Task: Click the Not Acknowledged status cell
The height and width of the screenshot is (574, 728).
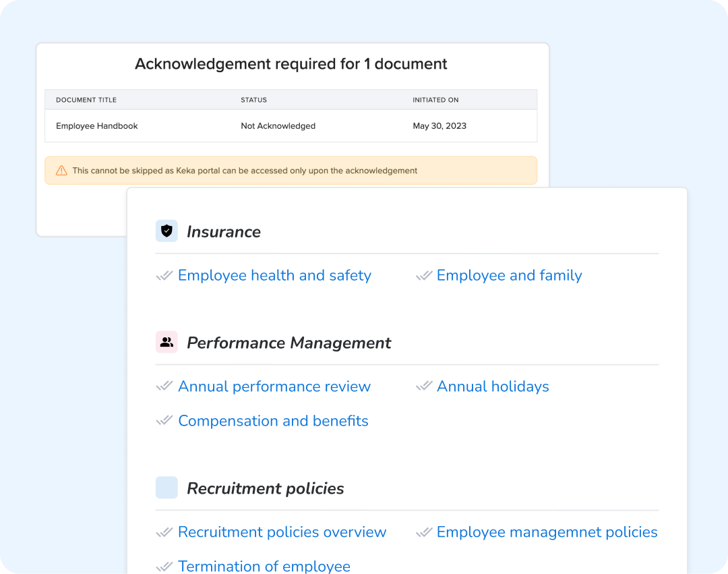Action: click(x=278, y=126)
